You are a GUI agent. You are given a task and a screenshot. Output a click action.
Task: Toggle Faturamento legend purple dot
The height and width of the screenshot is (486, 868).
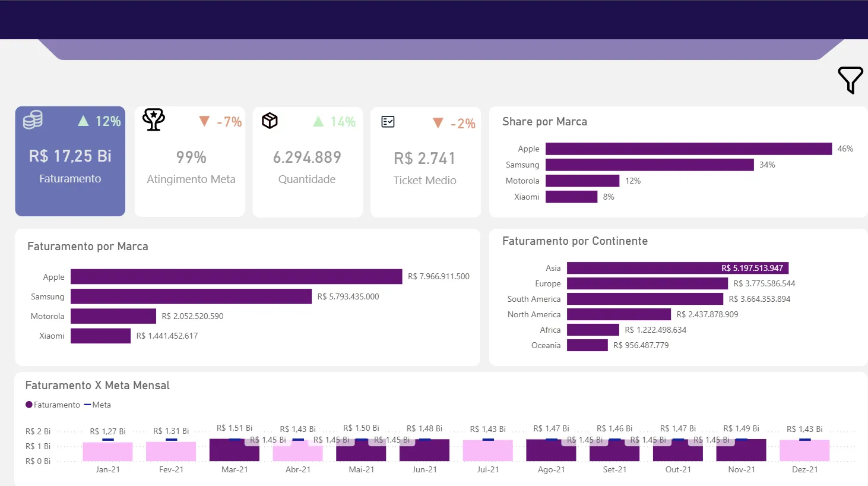click(x=29, y=405)
